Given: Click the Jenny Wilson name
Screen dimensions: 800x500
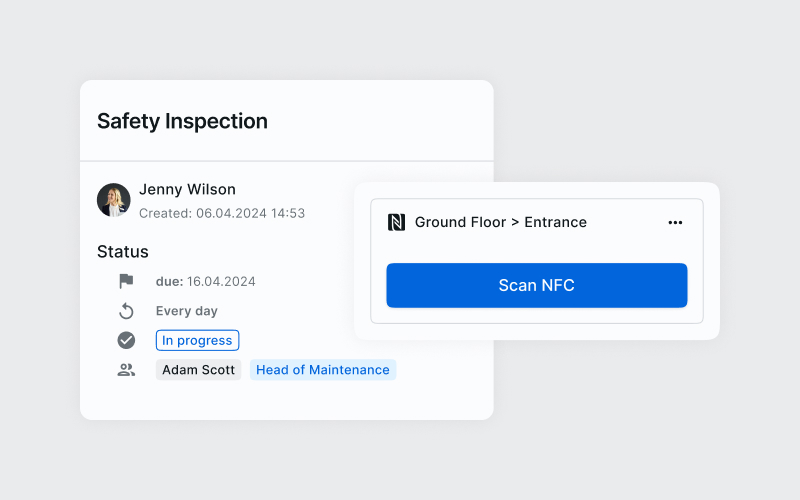Looking at the screenshot, I should coord(187,189).
